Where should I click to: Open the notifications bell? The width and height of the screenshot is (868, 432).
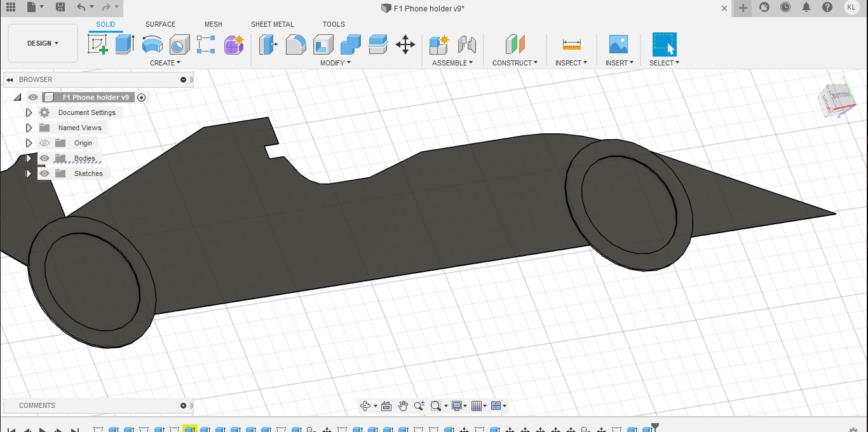806,8
